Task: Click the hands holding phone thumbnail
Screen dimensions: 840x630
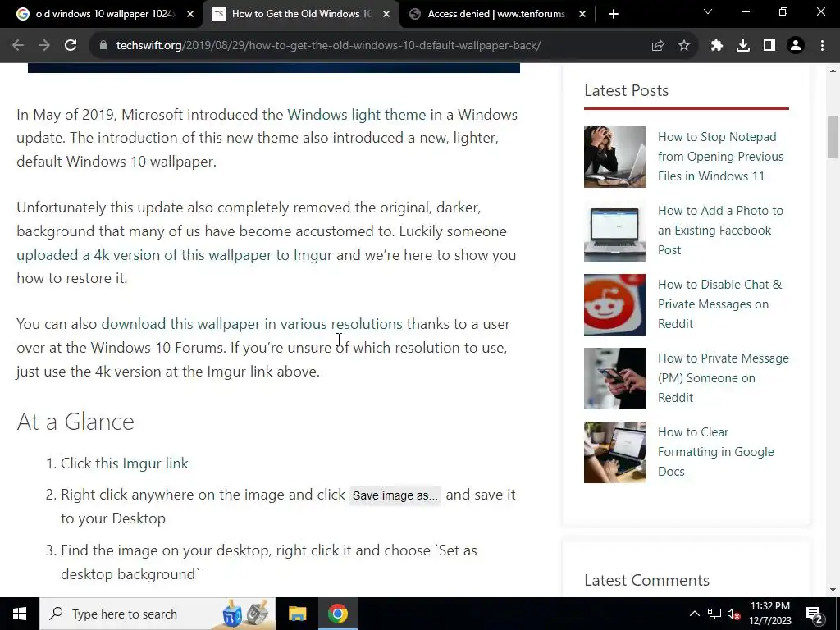Action: [x=614, y=379]
